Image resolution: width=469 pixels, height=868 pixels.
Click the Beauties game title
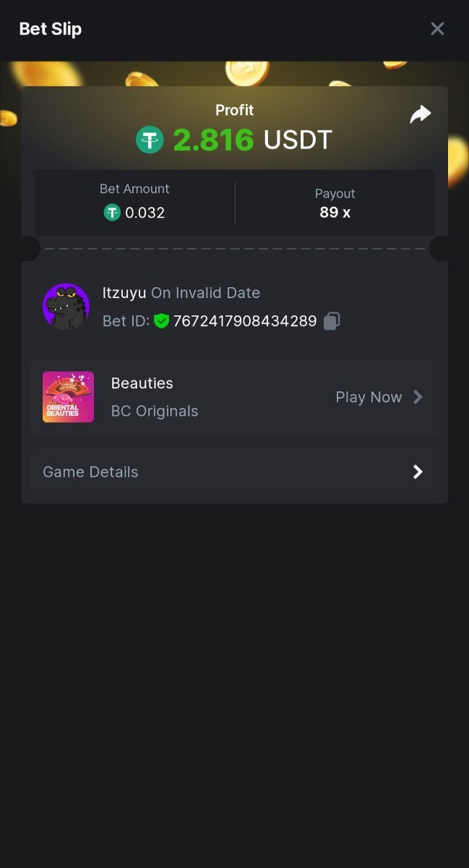pos(142,383)
